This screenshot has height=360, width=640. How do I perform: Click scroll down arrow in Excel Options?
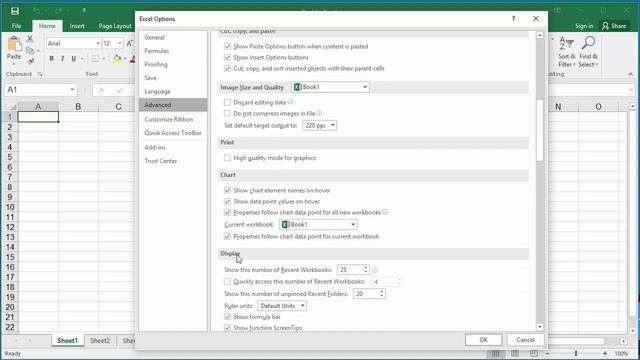(540, 327)
